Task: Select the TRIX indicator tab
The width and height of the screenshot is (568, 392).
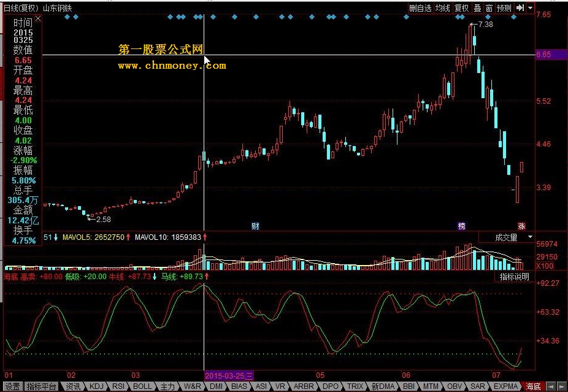Action: point(355,386)
